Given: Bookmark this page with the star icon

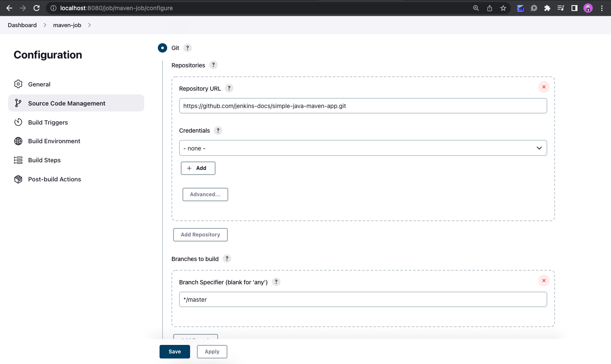Looking at the screenshot, I should click(503, 8).
